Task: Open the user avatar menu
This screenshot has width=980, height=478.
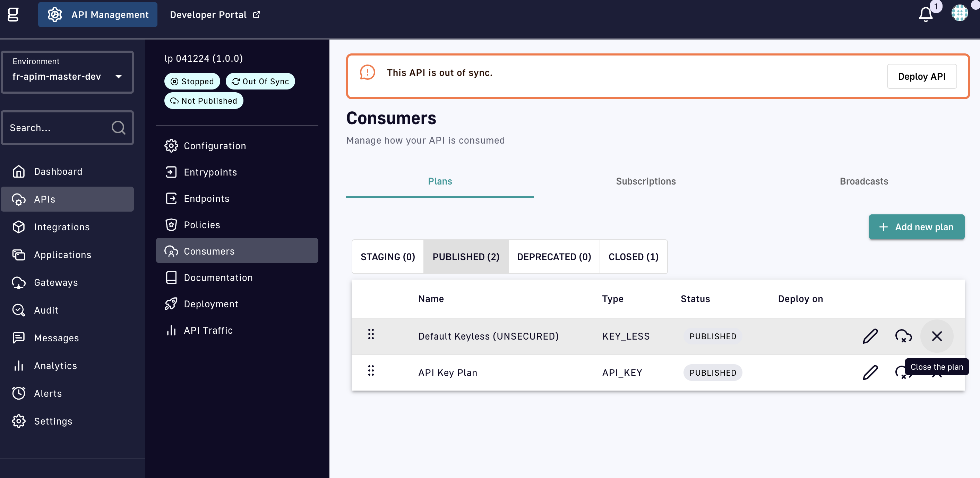Action: tap(959, 13)
